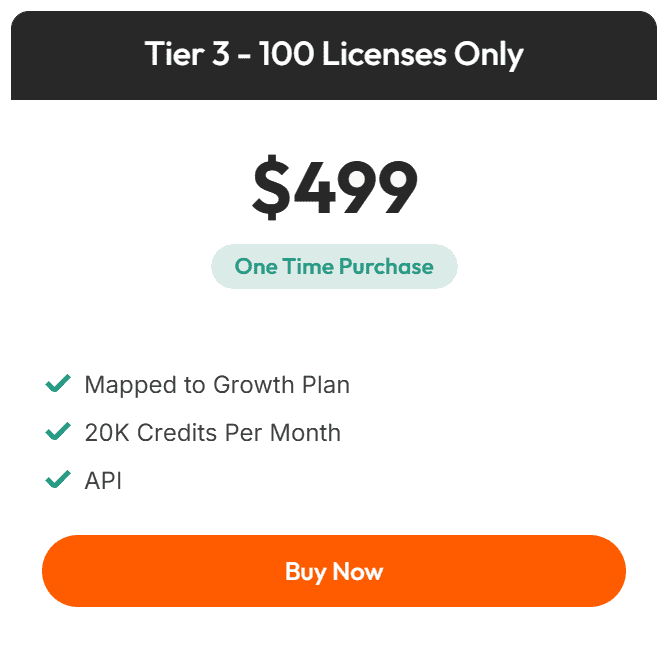Click the words Growth Plan in first feature
This screenshot has height=645, width=665.
coord(287,385)
